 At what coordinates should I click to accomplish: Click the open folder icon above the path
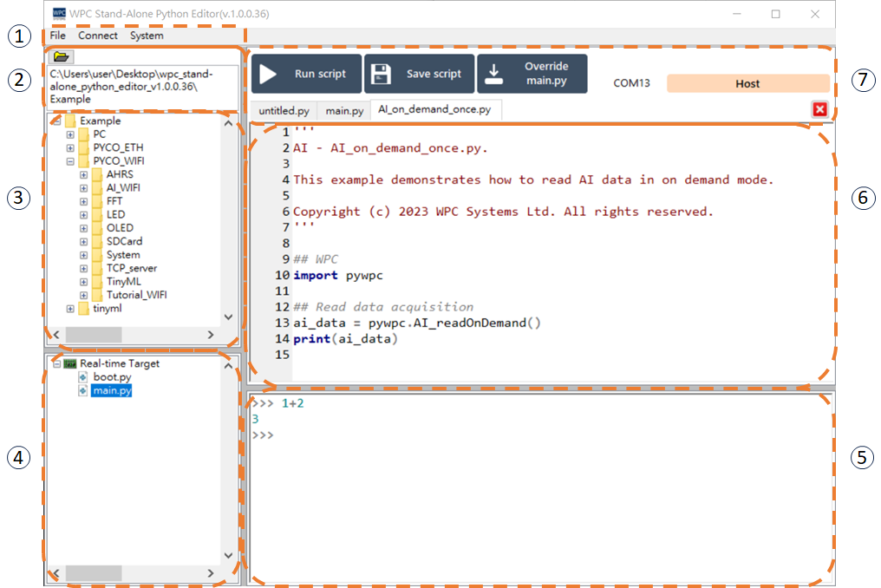62,57
